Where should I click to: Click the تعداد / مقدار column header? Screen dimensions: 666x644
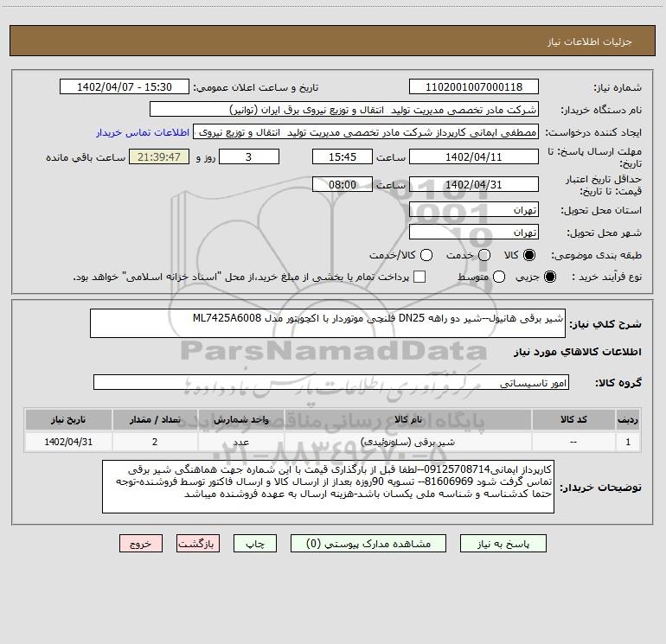tap(155, 419)
